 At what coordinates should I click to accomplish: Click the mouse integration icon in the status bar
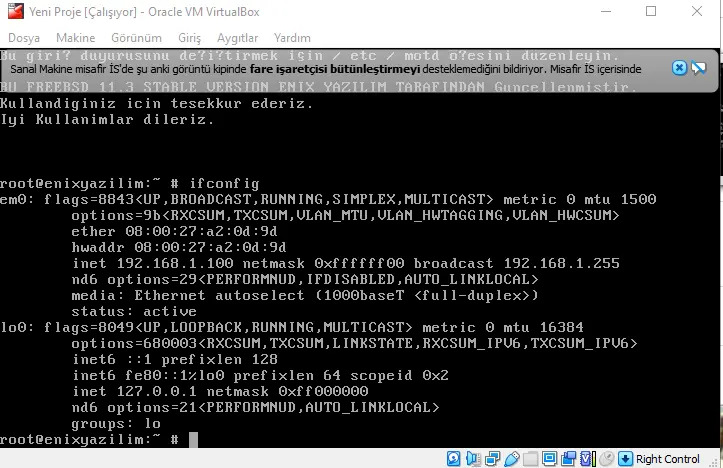[x=606, y=458]
